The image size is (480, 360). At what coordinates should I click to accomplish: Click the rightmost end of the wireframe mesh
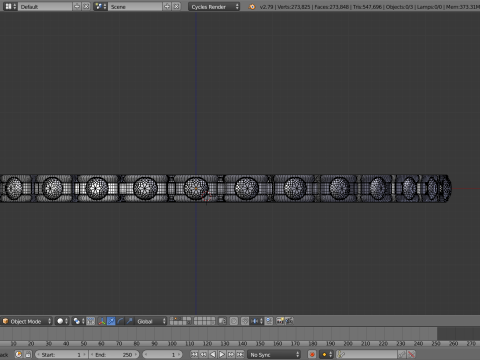[447, 188]
